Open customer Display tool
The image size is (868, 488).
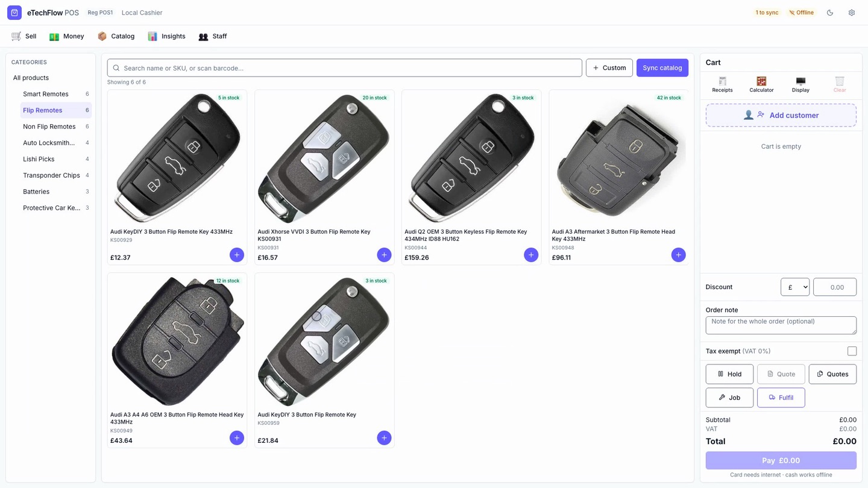pos(800,84)
